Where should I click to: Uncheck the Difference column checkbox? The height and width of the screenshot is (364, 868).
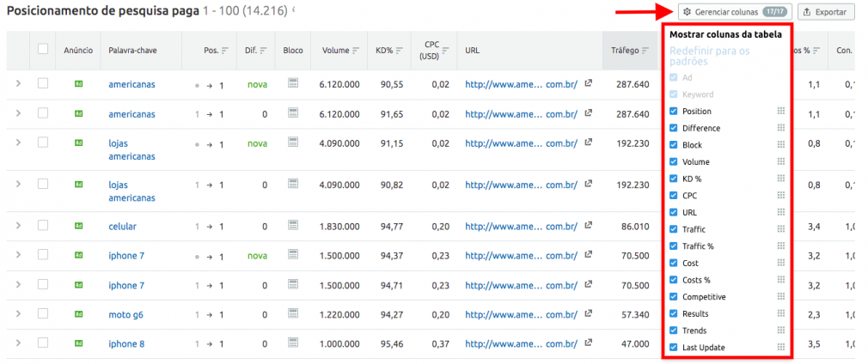pyautogui.click(x=673, y=128)
